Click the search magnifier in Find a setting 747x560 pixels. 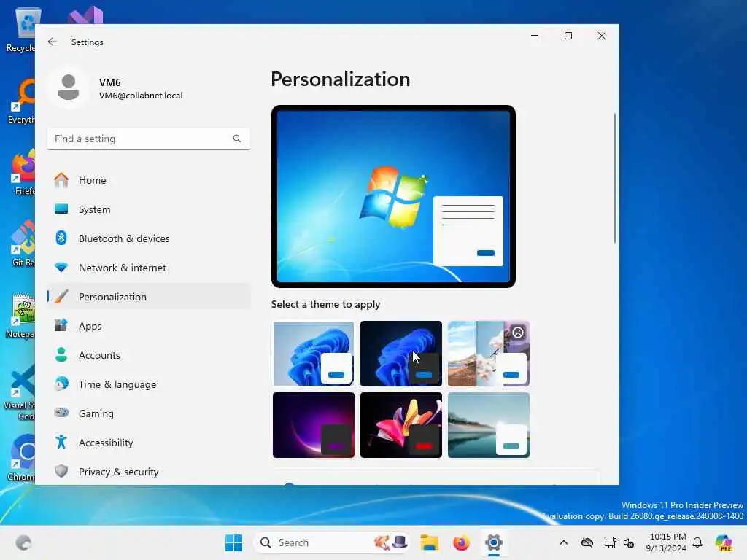[237, 139]
